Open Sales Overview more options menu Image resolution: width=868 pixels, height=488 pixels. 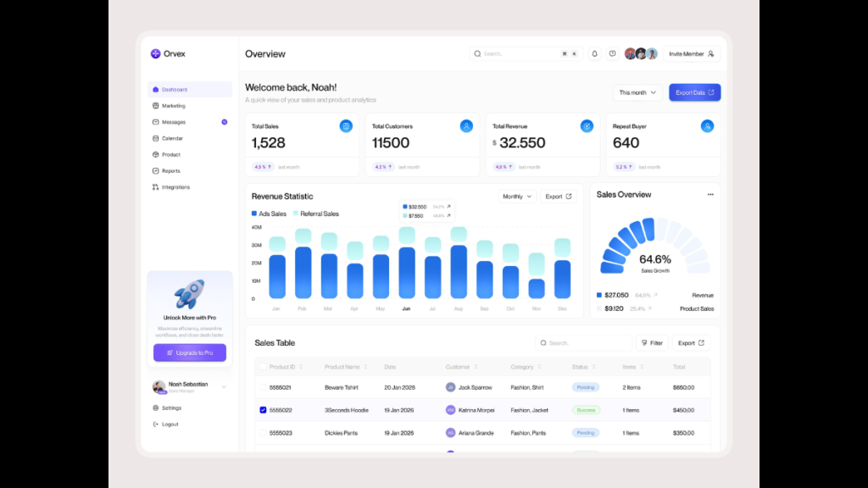click(710, 195)
